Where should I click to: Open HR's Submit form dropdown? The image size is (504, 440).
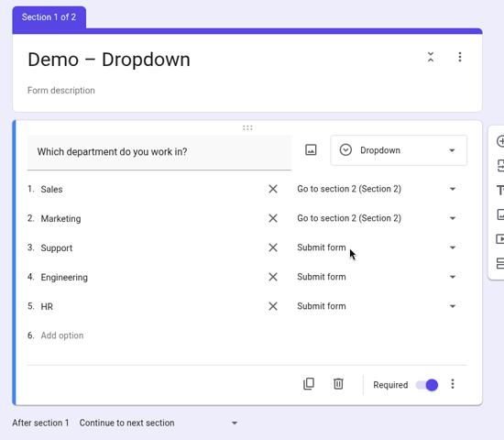[377, 306]
